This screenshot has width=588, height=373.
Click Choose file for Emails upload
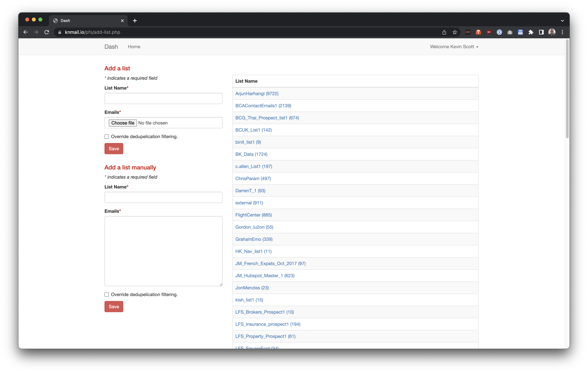pos(123,123)
